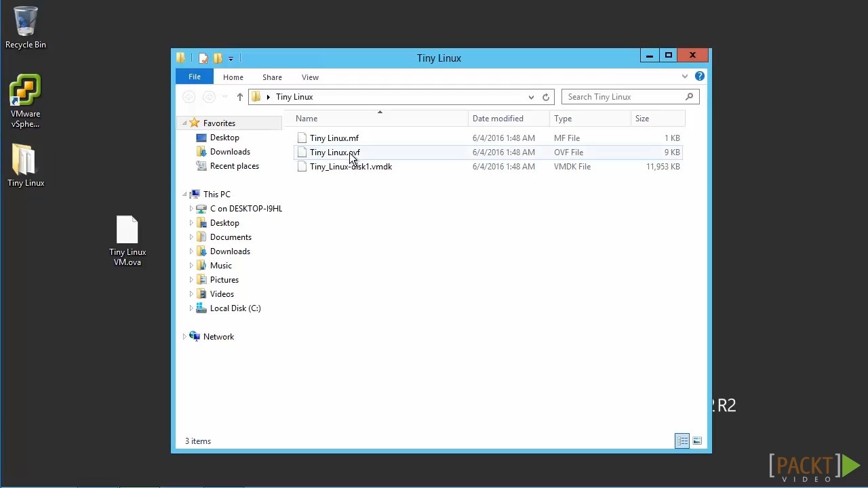Switch to Large icons view layout

click(x=697, y=441)
